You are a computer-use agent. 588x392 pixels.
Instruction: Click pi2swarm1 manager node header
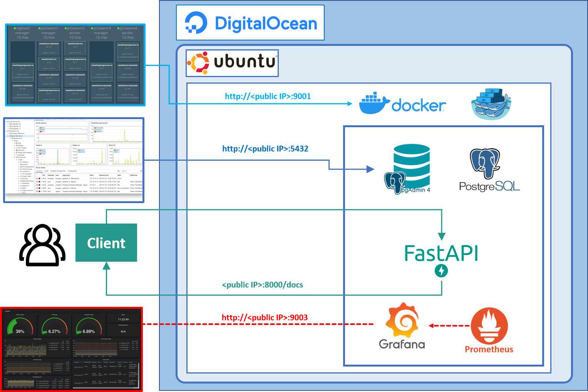(x=49, y=33)
